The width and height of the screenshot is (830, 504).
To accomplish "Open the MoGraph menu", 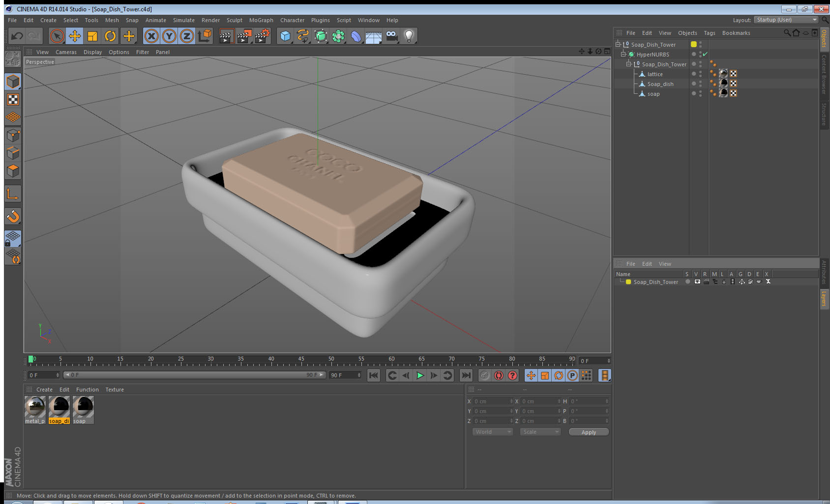I will pos(261,20).
